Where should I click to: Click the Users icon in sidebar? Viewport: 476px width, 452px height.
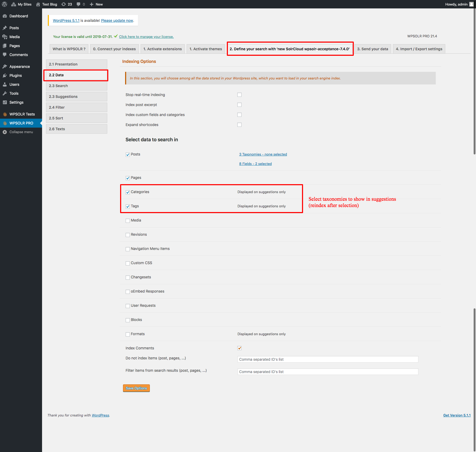pos(5,84)
